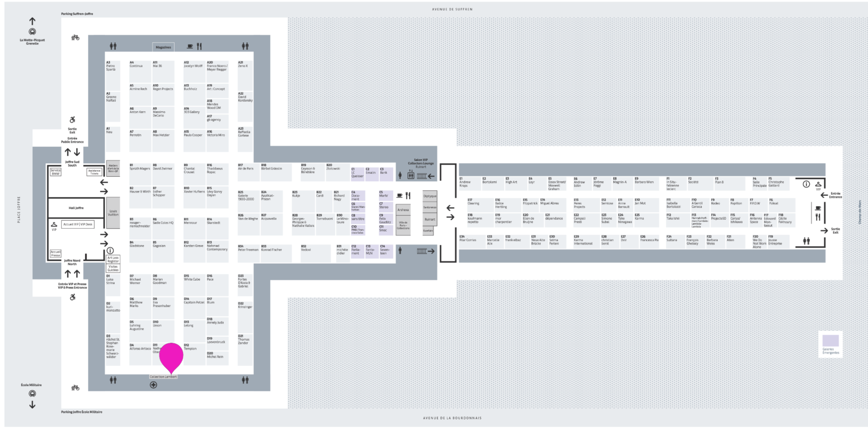The width and height of the screenshot is (868, 428).
Task: Click the first aid cross icon
Action: 153,385
